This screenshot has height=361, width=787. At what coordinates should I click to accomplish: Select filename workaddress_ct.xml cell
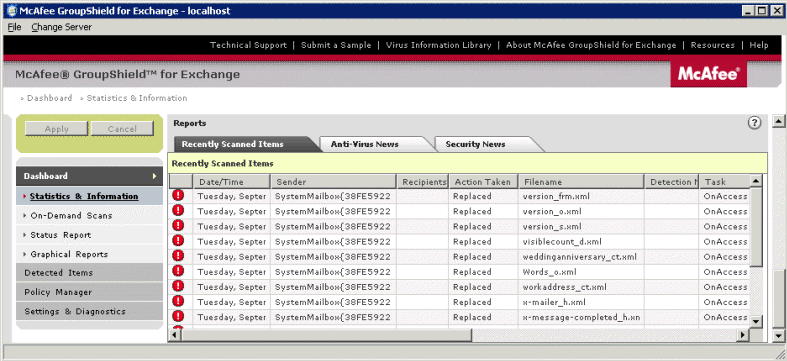click(581, 287)
